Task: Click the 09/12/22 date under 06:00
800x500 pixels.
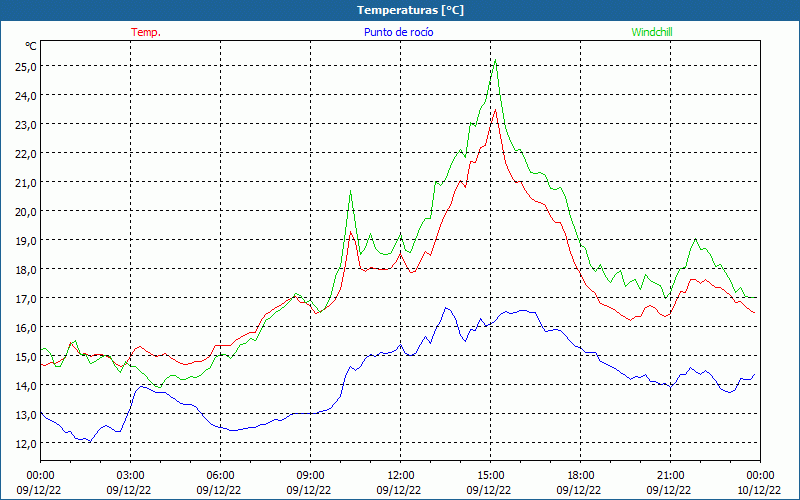Action: click(219, 490)
